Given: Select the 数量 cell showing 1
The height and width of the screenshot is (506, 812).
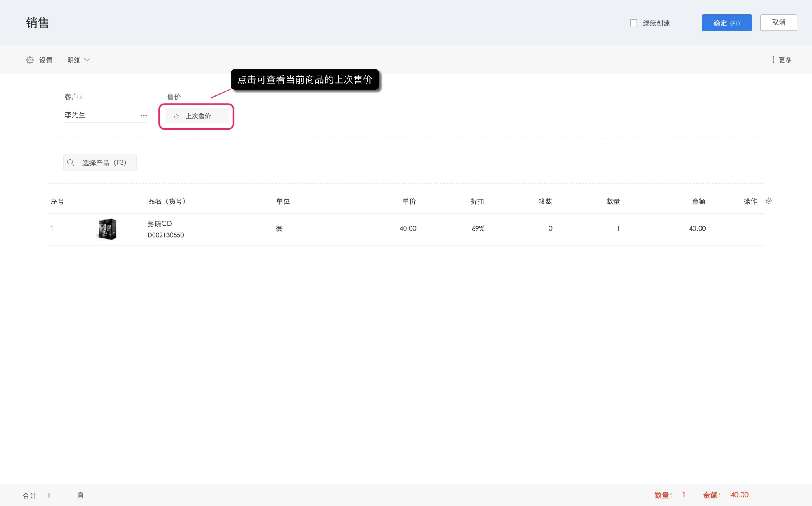Looking at the screenshot, I should tap(618, 229).
